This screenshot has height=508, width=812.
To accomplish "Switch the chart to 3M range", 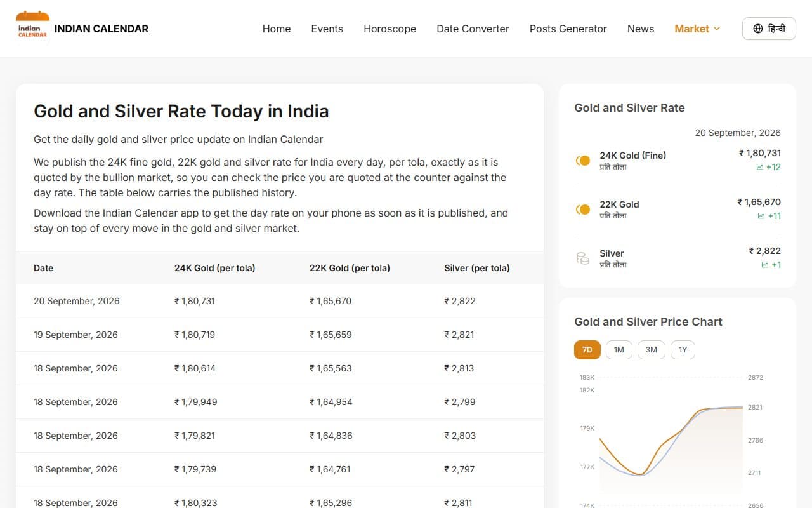I will pyautogui.click(x=651, y=350).
